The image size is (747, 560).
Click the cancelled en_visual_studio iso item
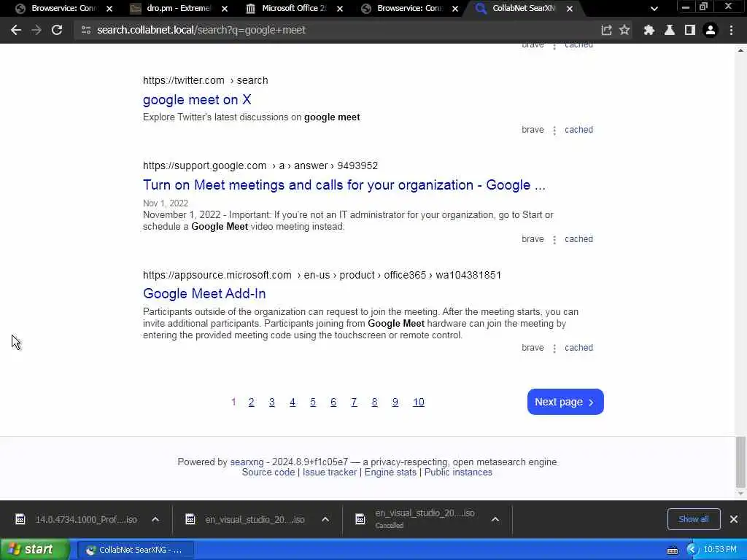(x=426, y=519)
